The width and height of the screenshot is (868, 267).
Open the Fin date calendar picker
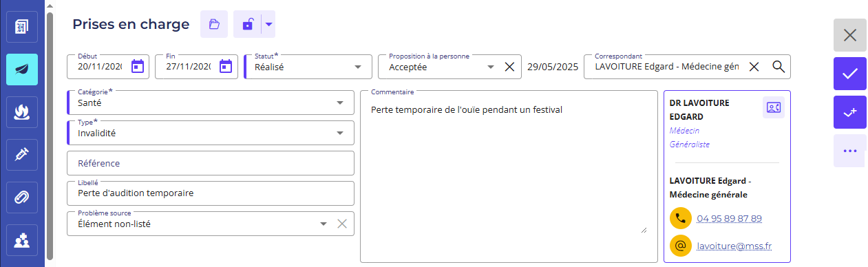(226, 67)
